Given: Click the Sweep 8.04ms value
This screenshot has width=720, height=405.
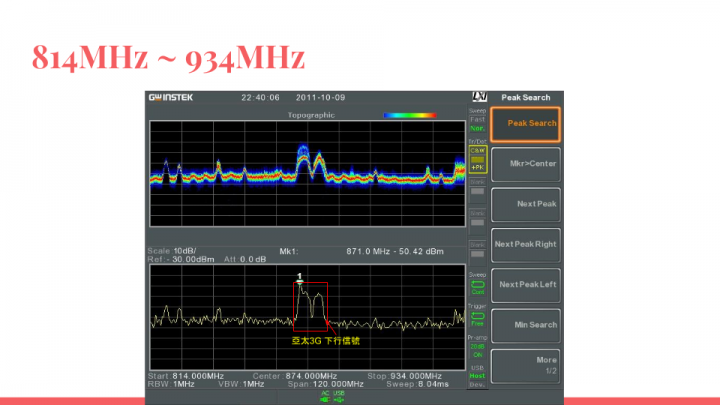Looking at the screenshot, I should (x=433, y=384).
